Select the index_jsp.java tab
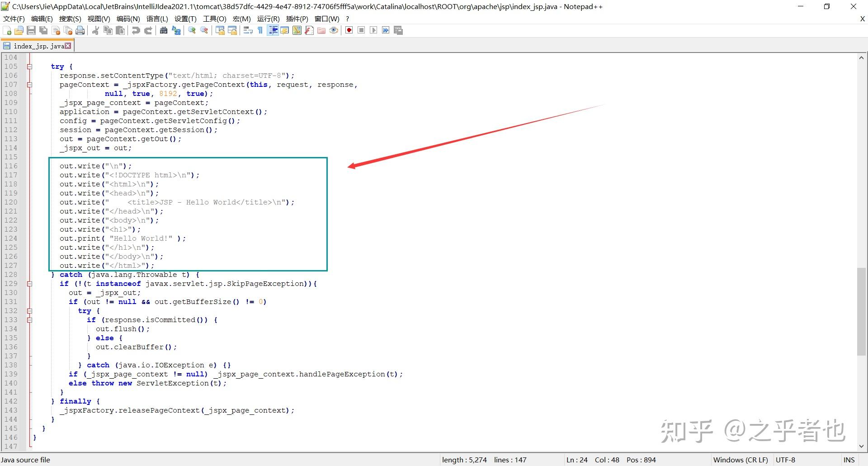Screen dimensions: 868x466 pos(38,46)
